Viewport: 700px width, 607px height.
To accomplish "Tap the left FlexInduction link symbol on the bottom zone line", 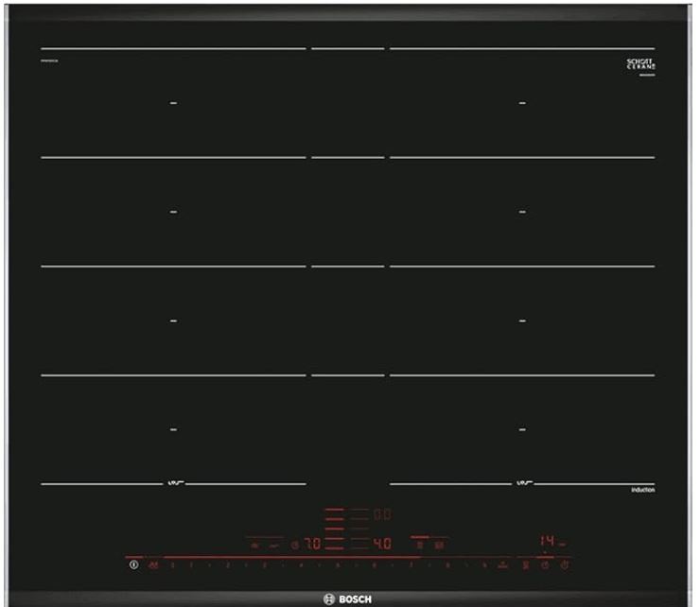I will 174,483.
